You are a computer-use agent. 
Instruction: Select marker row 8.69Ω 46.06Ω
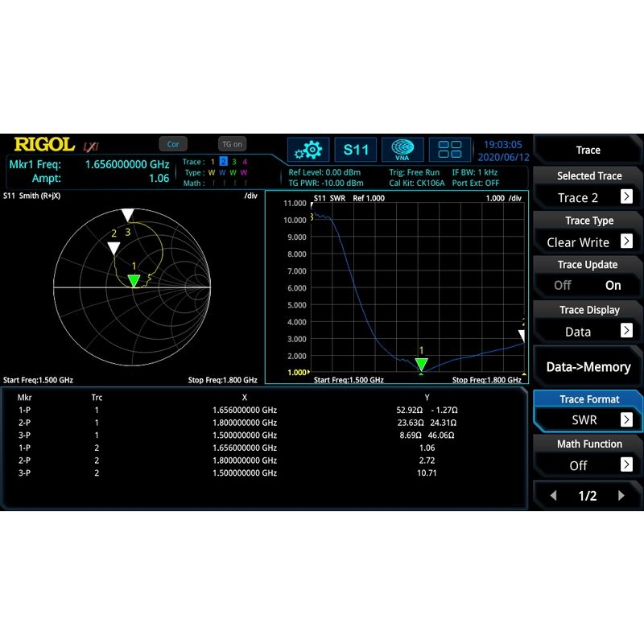(263, 435)
